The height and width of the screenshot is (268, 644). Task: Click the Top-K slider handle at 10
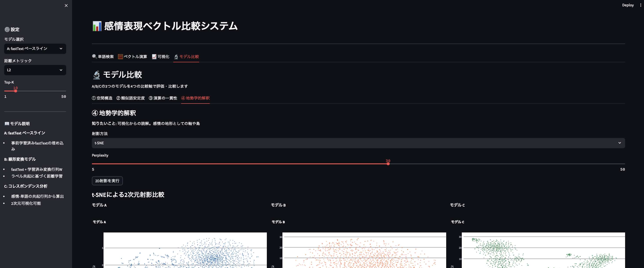tap(16, 91)
